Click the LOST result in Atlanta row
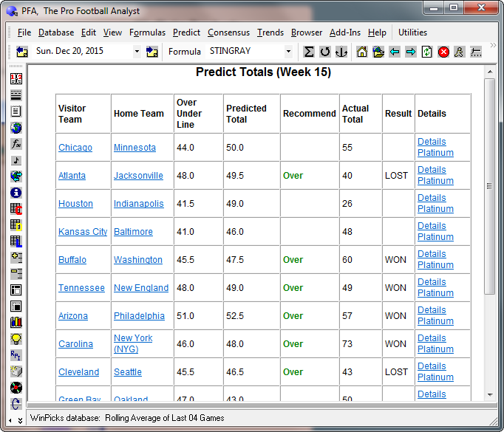Screen dimensions: 504x432 point(396,176)
